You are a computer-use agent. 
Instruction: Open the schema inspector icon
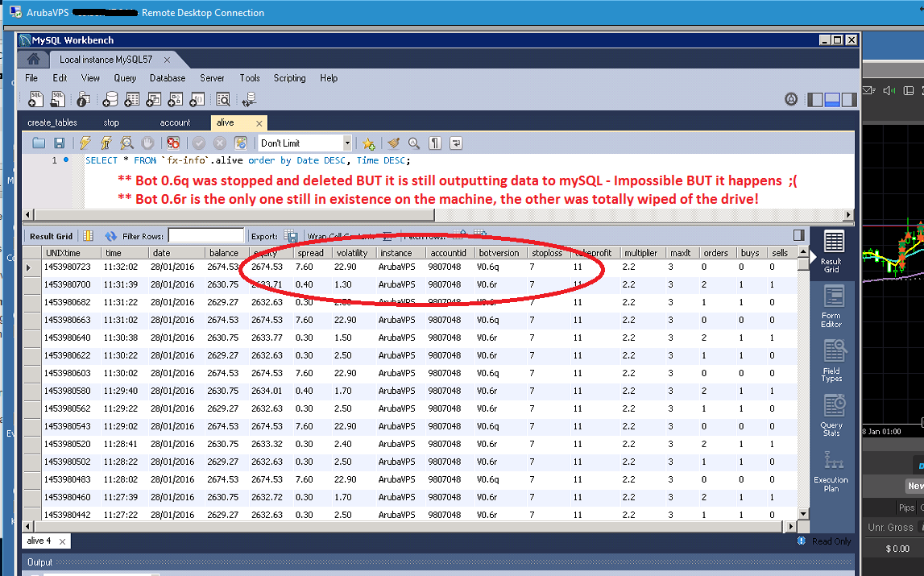[83, 99]
